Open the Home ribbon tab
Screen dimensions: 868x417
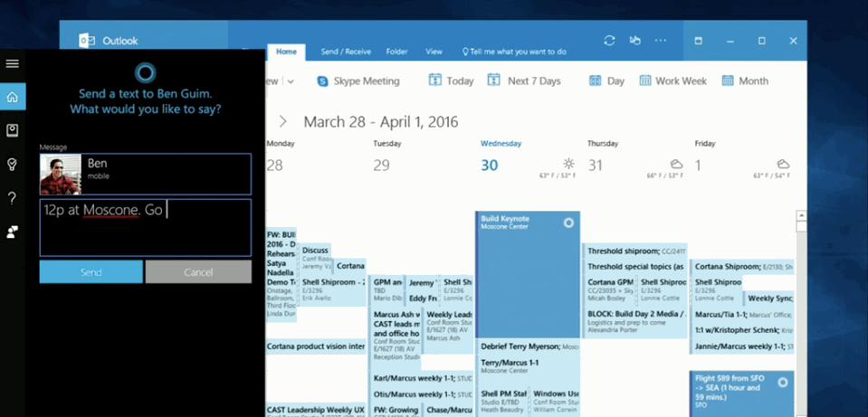coord(286,52)
